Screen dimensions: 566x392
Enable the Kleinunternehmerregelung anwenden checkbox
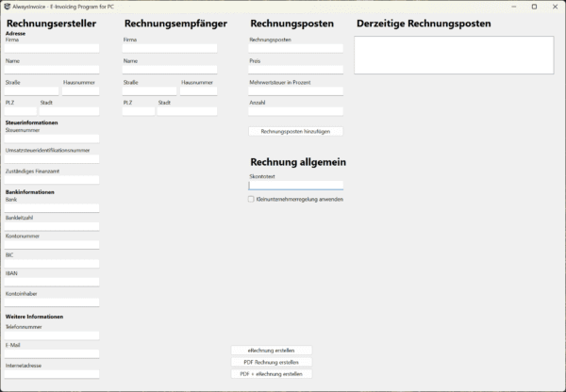(251, 199)
